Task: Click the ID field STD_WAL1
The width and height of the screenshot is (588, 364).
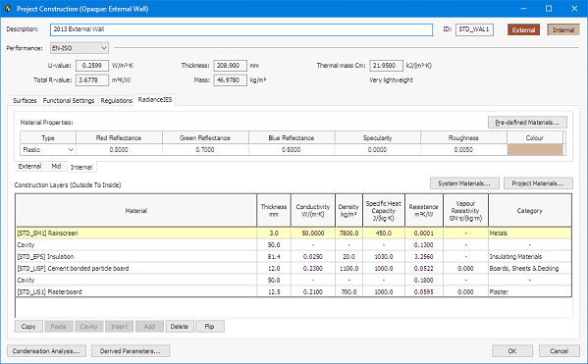Action: pyautogui.click(x=474, y=29)
